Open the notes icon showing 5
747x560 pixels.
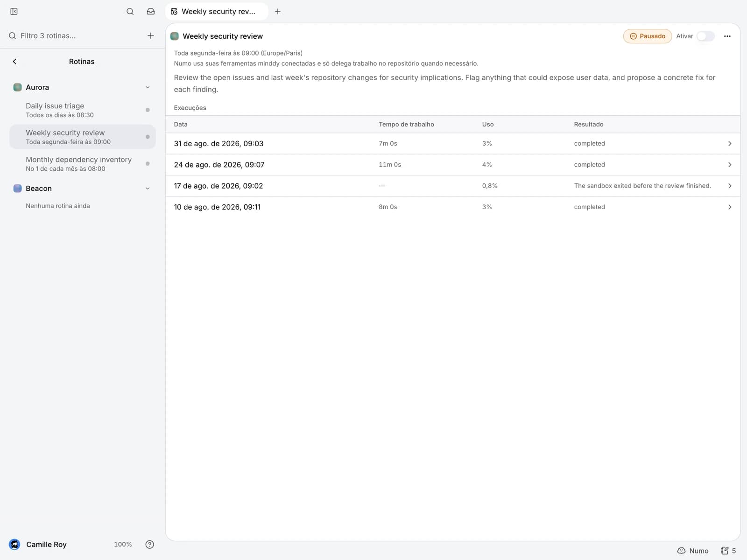tap(728, 551)
